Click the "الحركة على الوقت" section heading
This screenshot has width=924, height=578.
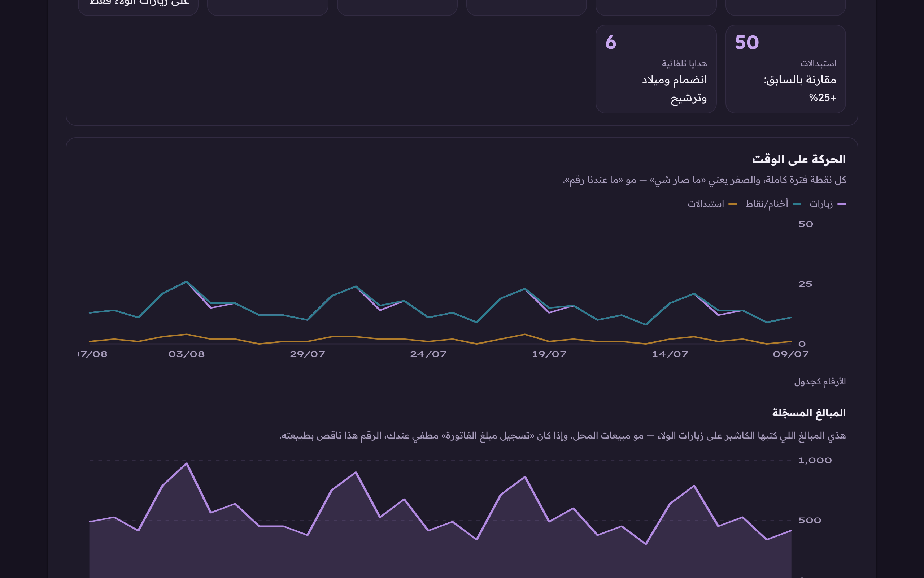click(x=799, y=159)
